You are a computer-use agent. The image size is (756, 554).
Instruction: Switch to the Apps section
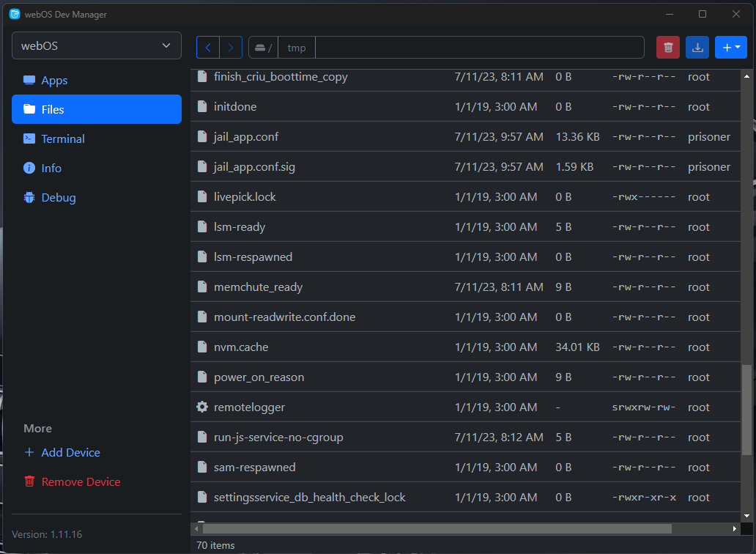click(54, 81)
